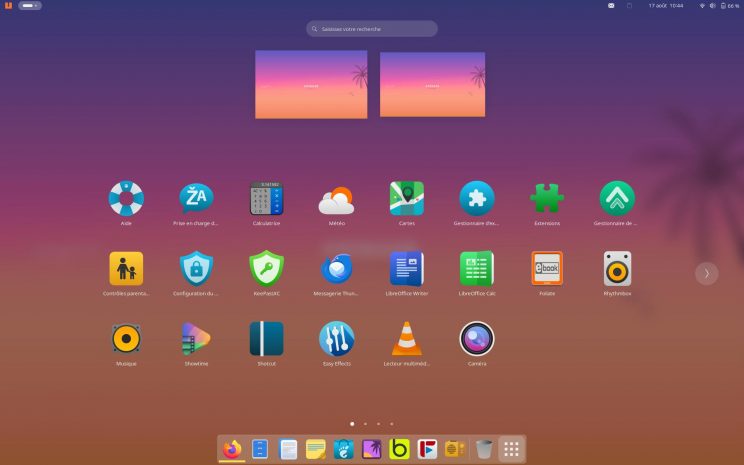Jump to the fourth app grid page dot
This screenshot has height=465, width=744.
(x=391, y=424)
